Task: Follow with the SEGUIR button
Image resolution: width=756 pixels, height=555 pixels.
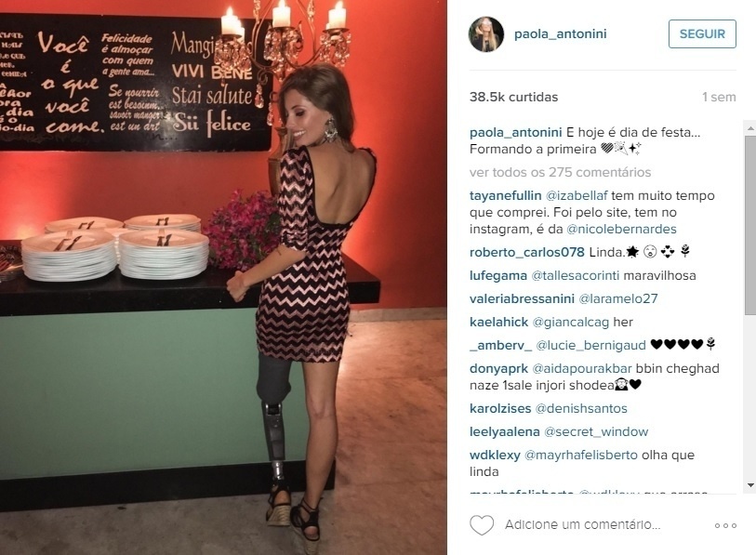Action: pos(702,33)
